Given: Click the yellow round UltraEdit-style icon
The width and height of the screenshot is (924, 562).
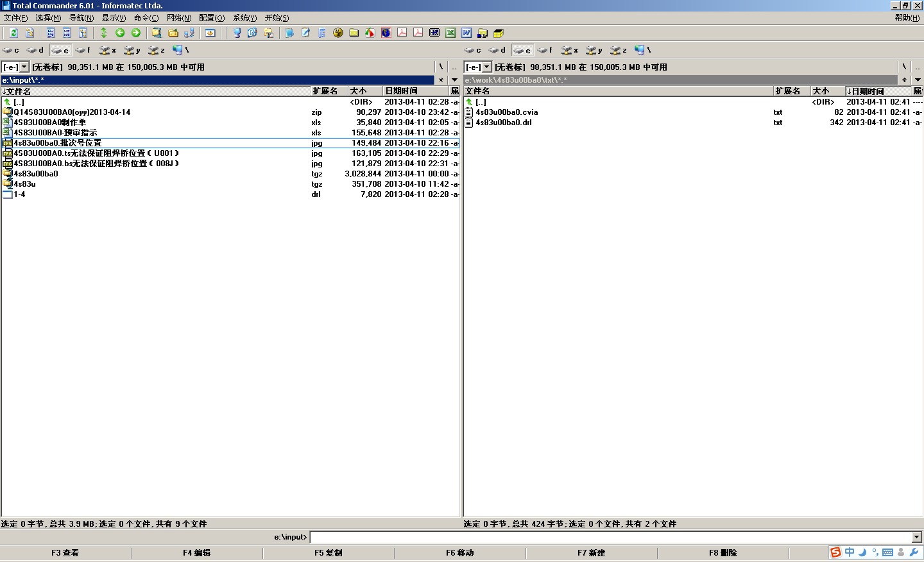Looking at the screenshot, I should (338, 33).
